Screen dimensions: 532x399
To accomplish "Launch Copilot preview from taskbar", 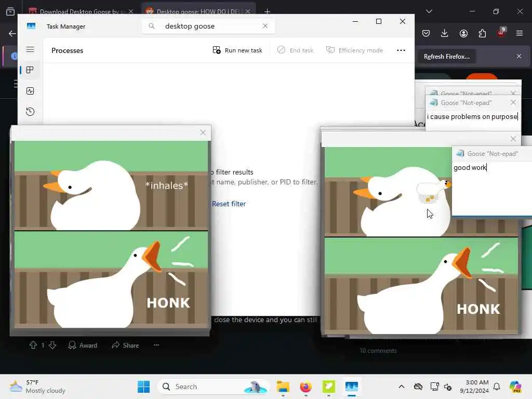I will tap(515, 387).
